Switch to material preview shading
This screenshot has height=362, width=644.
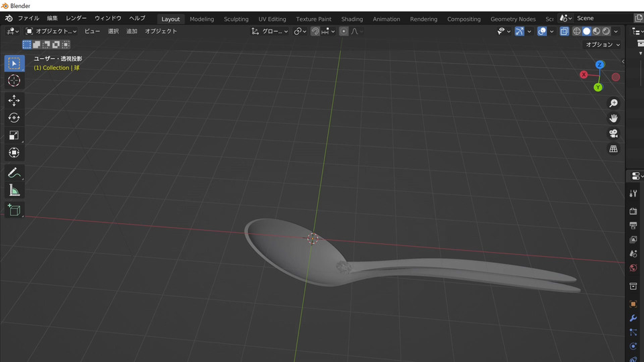pyautogui.click(x=596, y=32)
